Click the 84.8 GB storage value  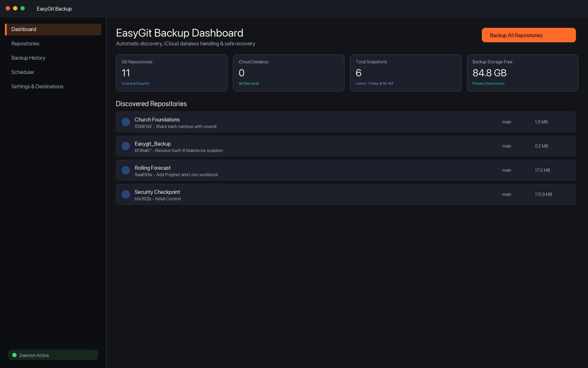pos(489,73)
